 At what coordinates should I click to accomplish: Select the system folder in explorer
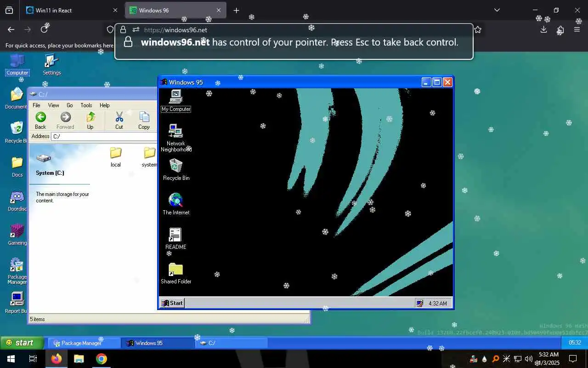pyautogui.click(x=149, y=157)
